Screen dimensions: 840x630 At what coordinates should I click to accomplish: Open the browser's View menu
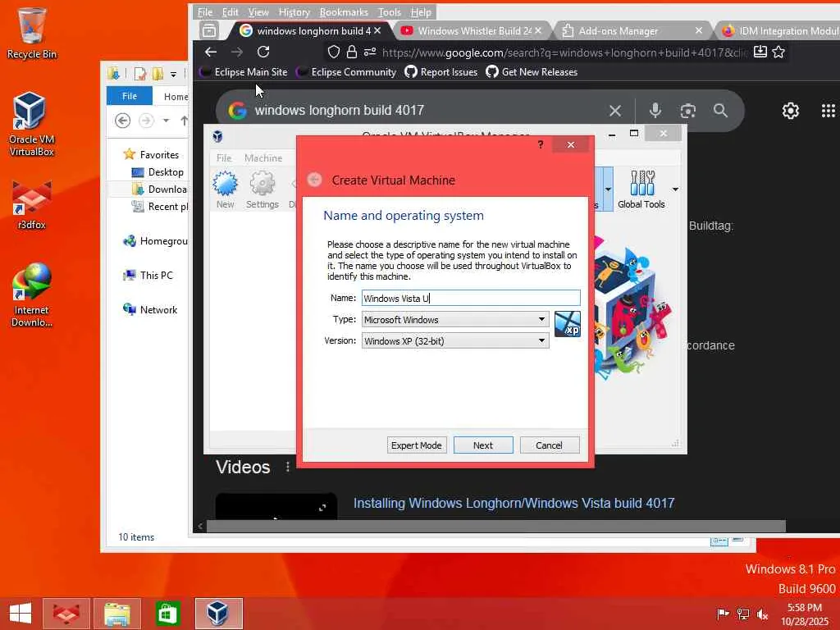258,11
